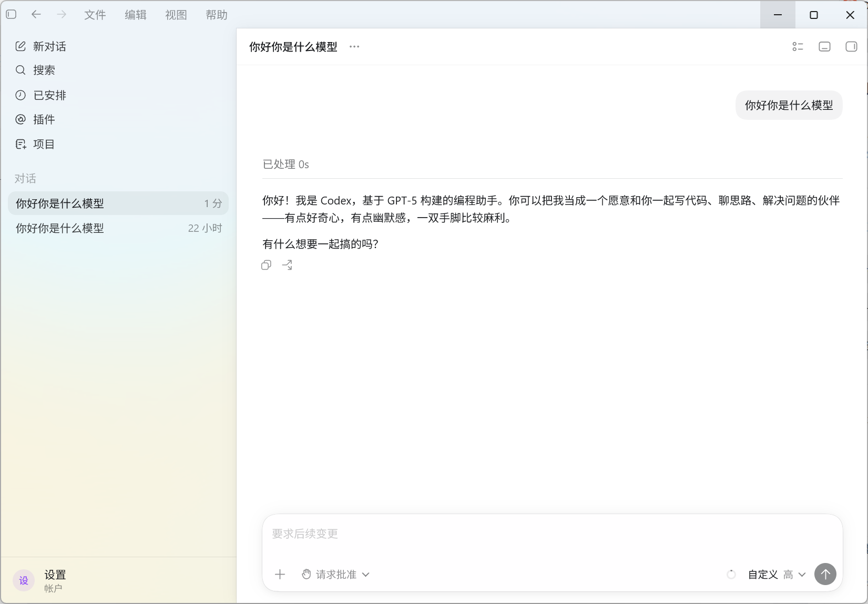Click the 项目 icon in sidebar
This screenshot has width=868, height=604.
[x=21, y=144]
